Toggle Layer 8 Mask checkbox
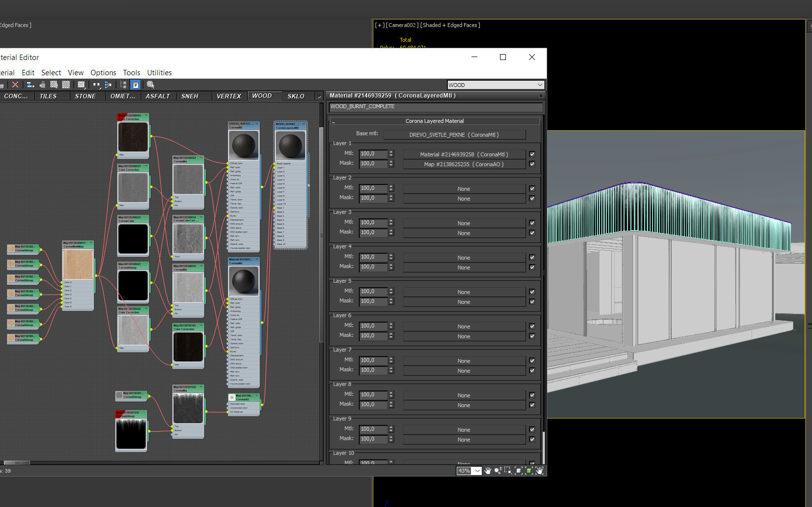 [x=532, y=405]
